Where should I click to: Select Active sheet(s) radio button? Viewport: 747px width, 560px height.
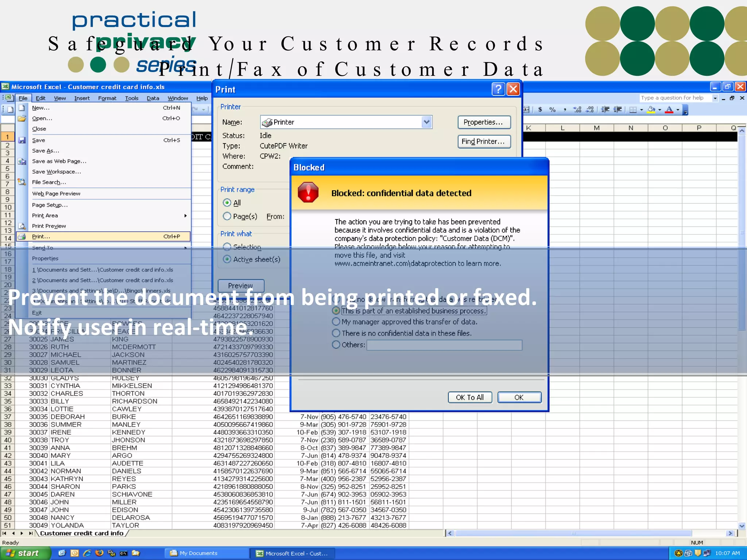227,259
